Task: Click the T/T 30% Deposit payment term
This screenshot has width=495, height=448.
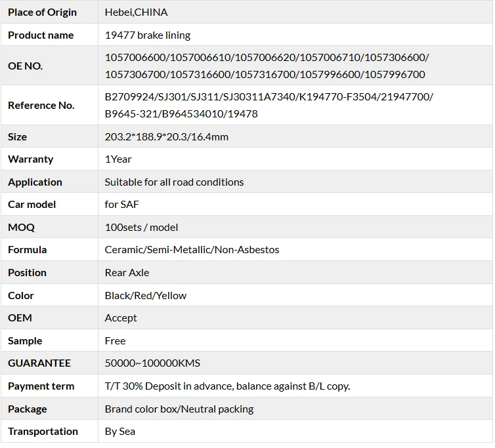Action: 227,386
